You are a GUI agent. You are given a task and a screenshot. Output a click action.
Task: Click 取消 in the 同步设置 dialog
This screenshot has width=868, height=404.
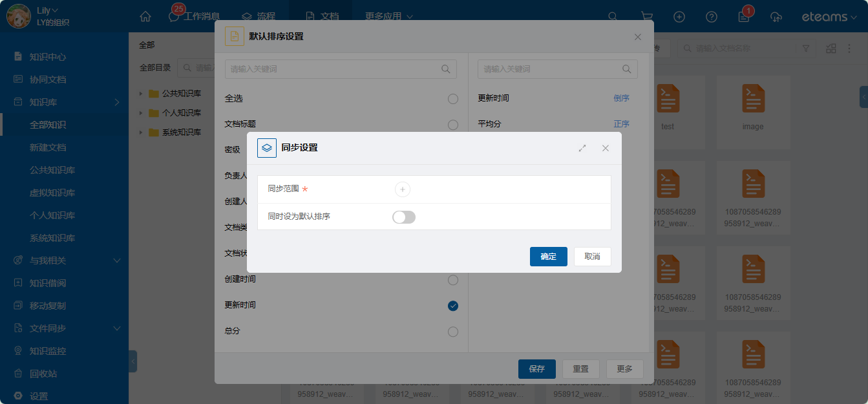click(x=592, y=257)
